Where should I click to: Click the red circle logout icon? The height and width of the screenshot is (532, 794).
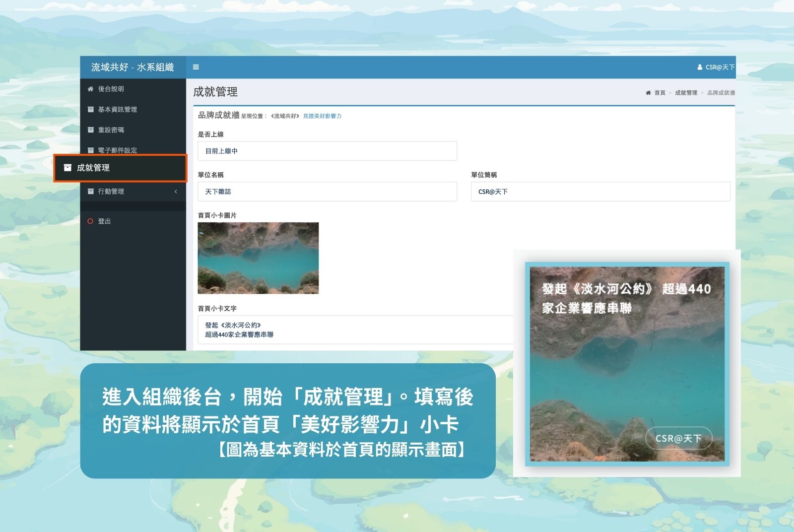coord(90,221)
